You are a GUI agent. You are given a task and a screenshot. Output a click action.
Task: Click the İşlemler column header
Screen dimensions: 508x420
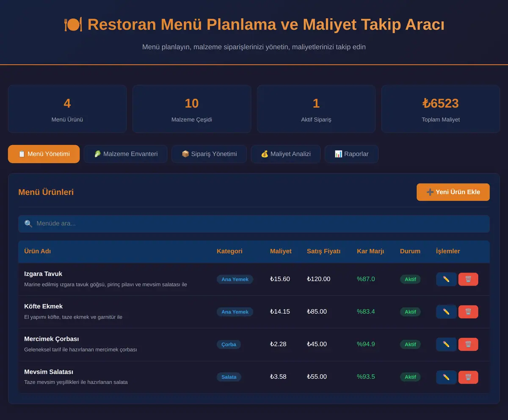pyautogui.click(x=448, y=251)
